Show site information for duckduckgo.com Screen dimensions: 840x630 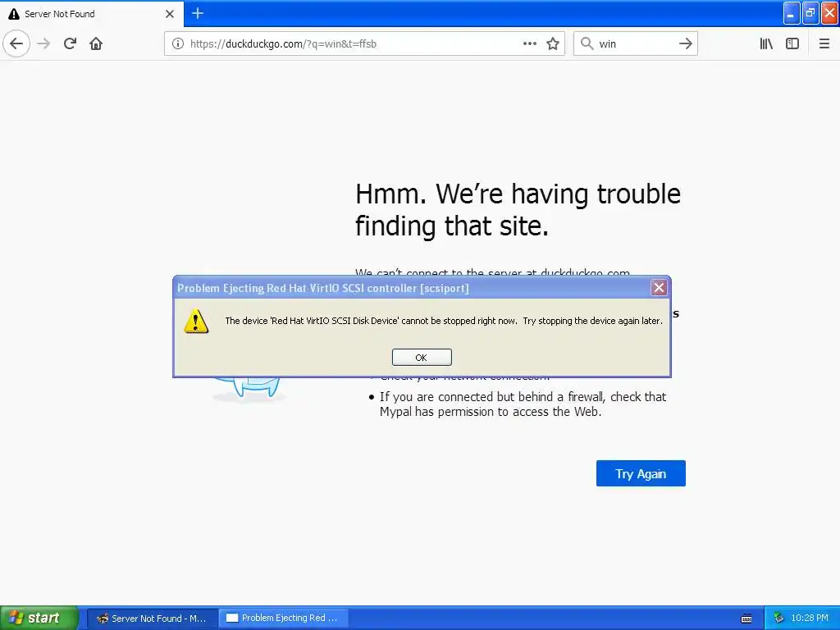pyautogui.click(x=178, y=44)
